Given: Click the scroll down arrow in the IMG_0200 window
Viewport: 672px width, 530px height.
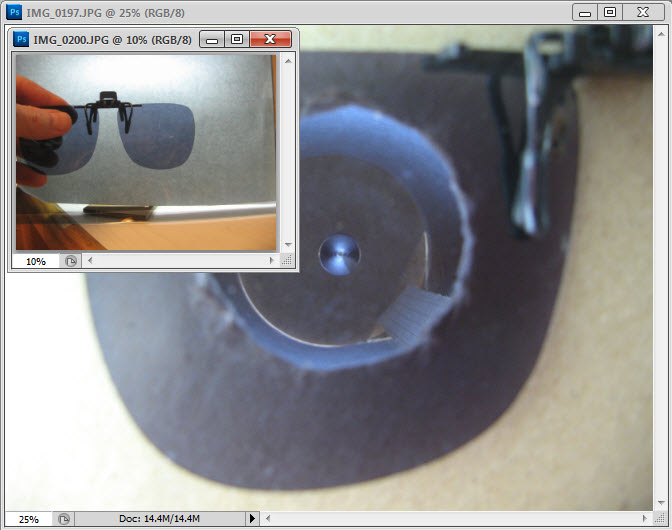Looking at the screenshot, I should click(288, 245).
